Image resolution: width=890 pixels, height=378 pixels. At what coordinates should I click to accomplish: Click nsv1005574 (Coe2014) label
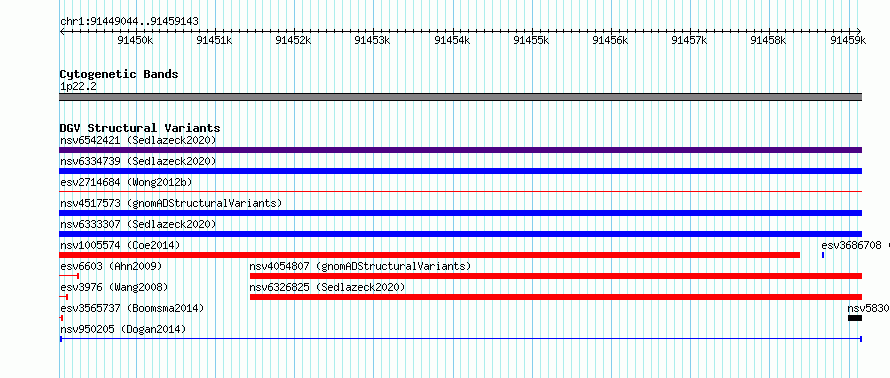tap(120, 245)
